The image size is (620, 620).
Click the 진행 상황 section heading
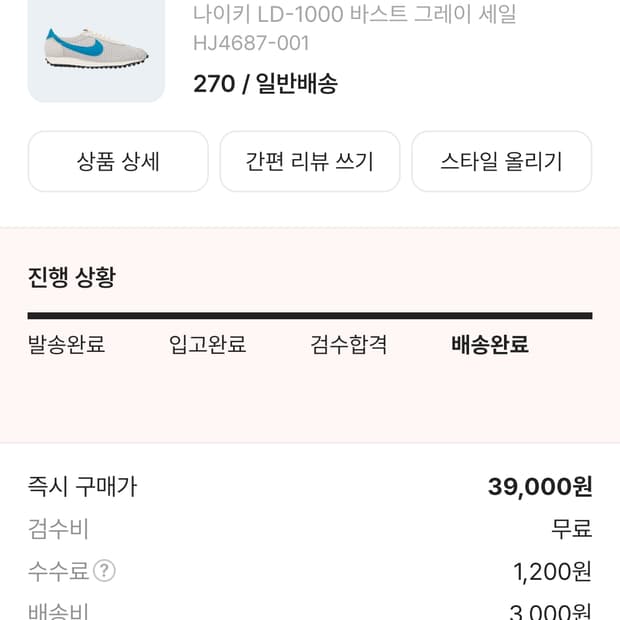pos(71,277)
